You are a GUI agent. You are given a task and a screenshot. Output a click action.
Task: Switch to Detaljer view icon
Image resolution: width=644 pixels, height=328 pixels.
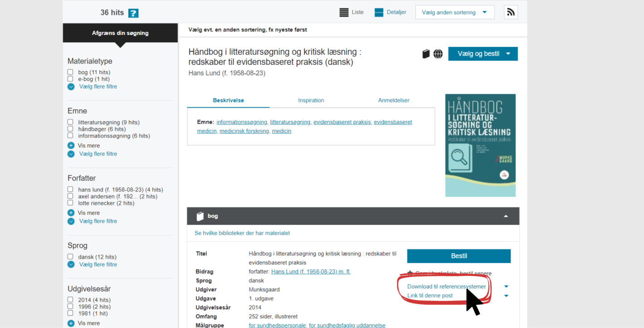point(379,13)
